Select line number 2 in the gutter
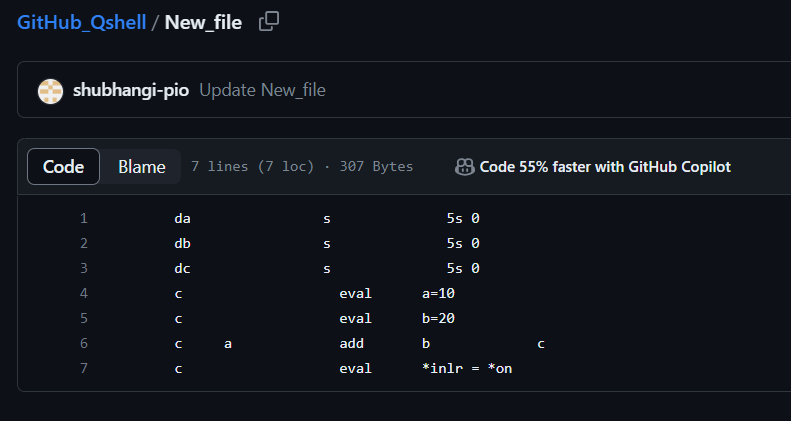The height and width of the screenshot is (421, 791). (84, 243)
